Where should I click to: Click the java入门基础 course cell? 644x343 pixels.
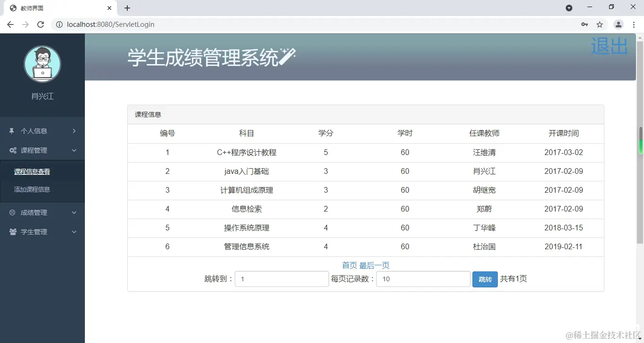click(x=247, y=171)
